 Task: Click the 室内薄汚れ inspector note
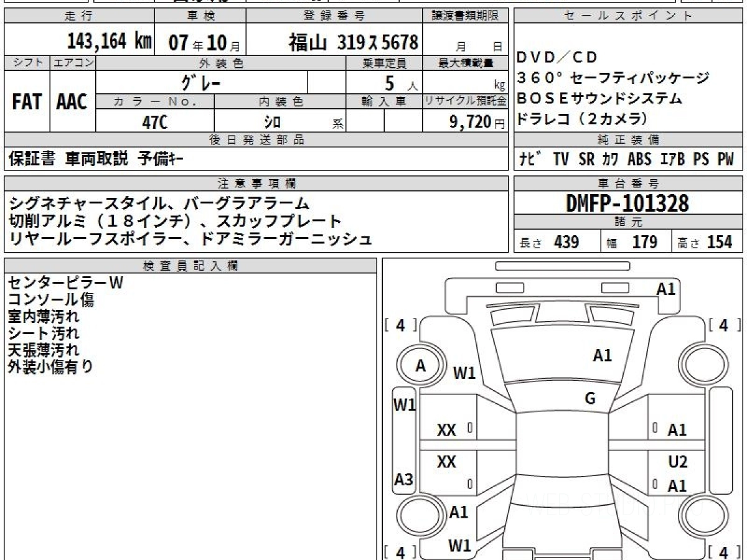[x=44, y=316]
